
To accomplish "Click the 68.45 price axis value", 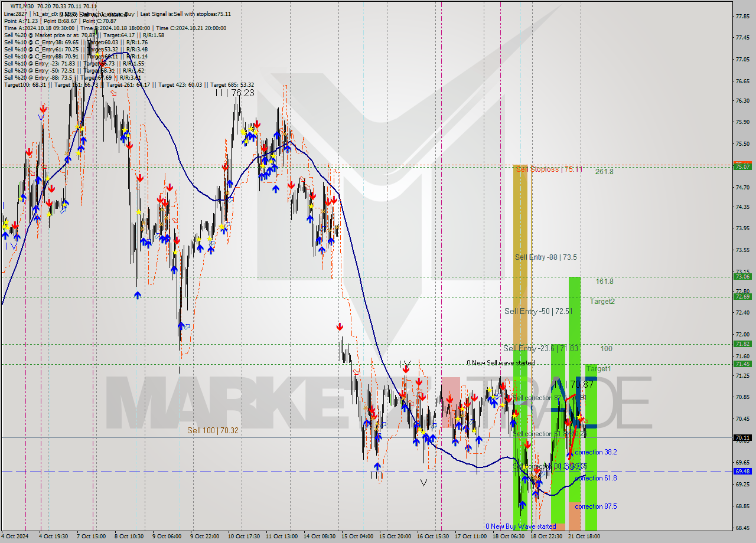I will pos(743,528).
